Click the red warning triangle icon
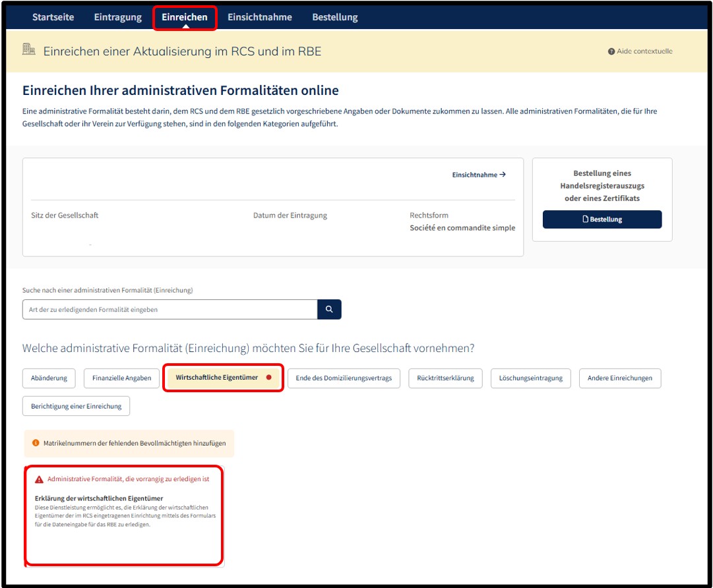 (x=39, y=479)
